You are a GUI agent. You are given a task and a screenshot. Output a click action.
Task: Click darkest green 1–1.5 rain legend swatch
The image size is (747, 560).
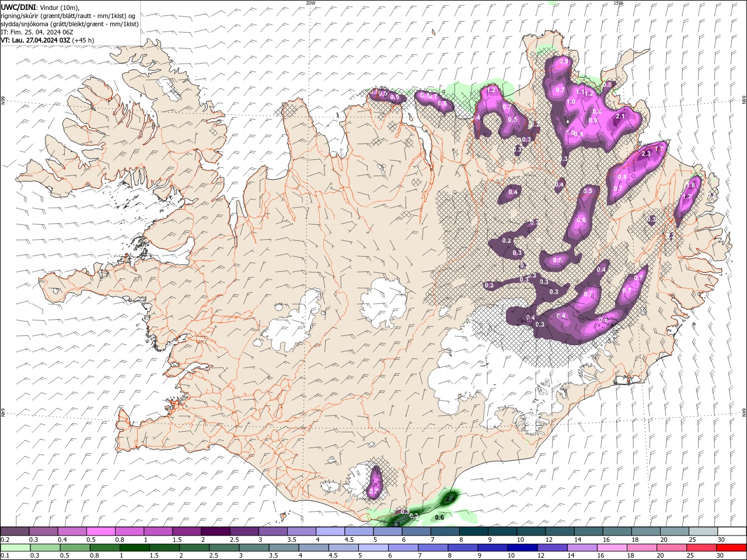(134, 548)
